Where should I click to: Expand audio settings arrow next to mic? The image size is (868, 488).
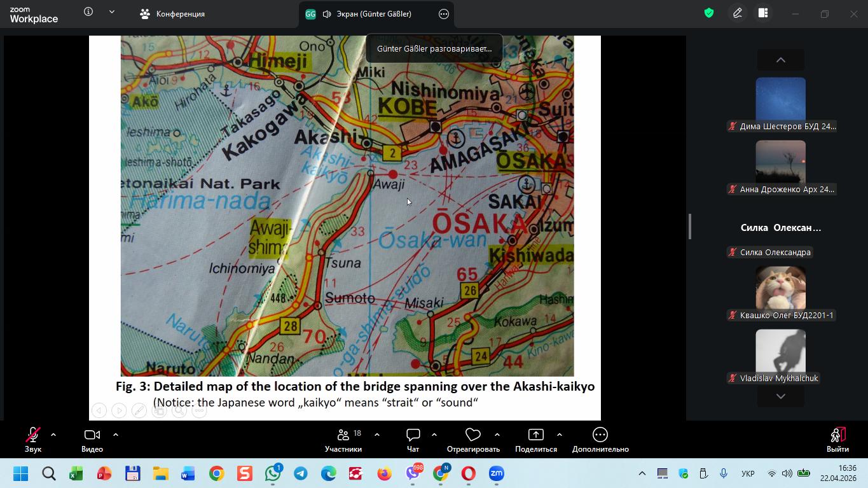[x=53, y=435]
